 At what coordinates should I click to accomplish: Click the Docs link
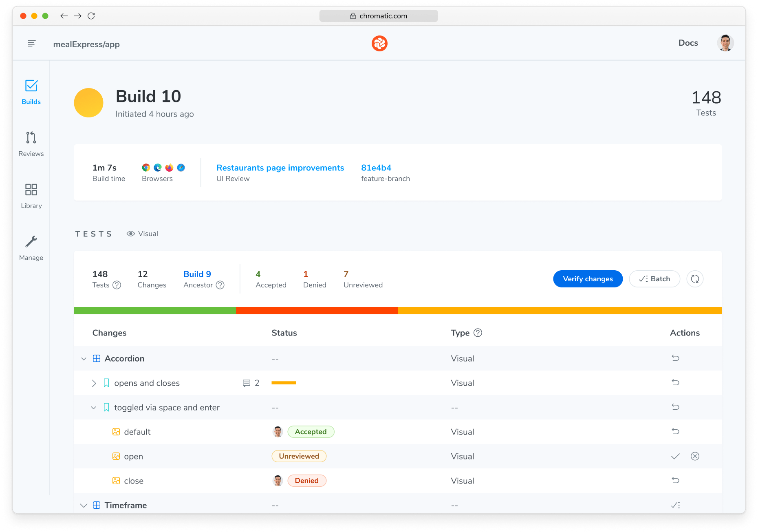(688, 43)
